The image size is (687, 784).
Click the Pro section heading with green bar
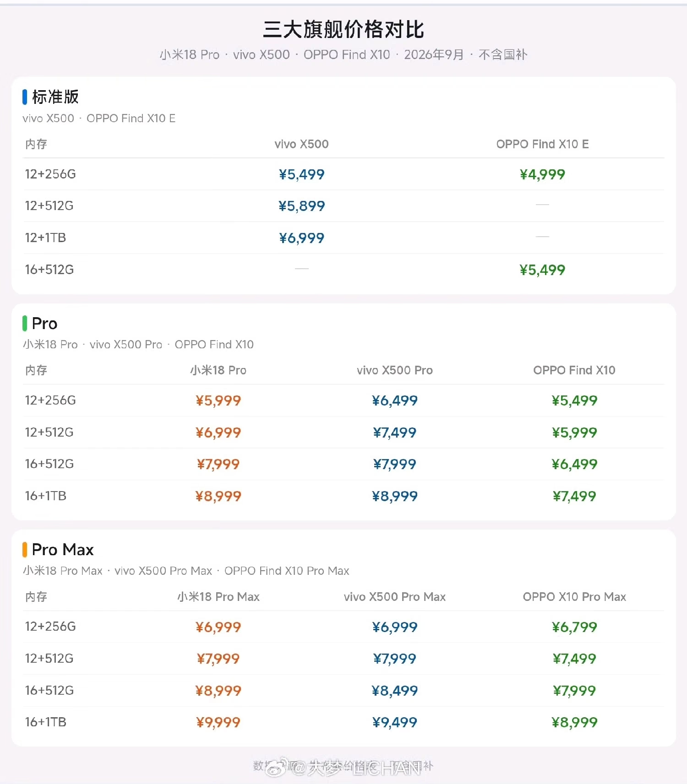pos(44,324)
